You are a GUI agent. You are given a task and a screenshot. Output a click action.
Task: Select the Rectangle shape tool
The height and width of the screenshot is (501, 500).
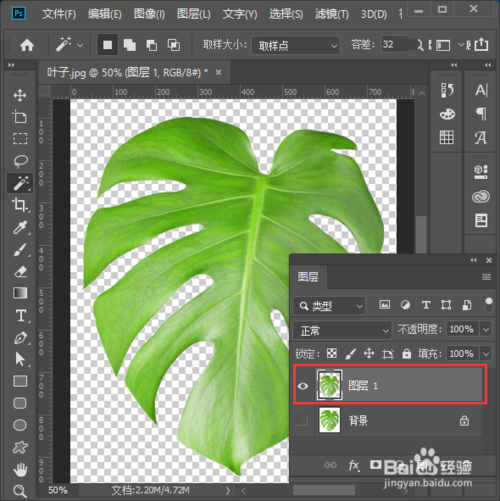(x=20, y=381)
